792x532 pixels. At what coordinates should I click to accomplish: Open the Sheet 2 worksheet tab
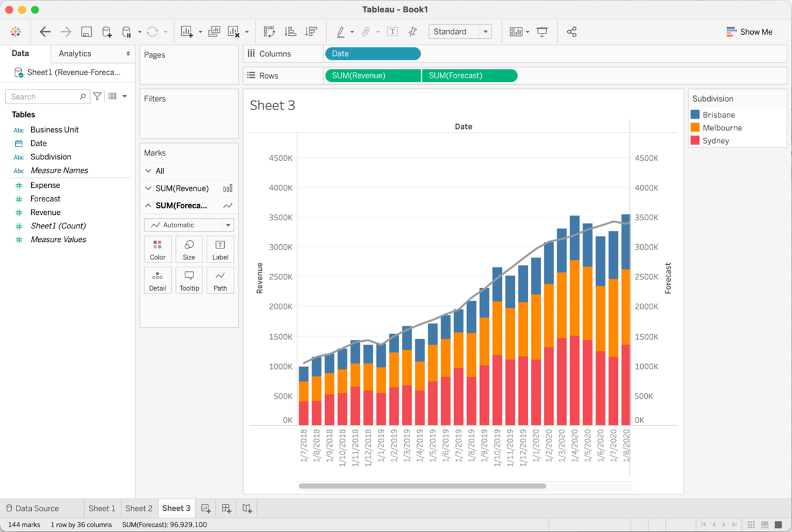click(x=139, y=508)
